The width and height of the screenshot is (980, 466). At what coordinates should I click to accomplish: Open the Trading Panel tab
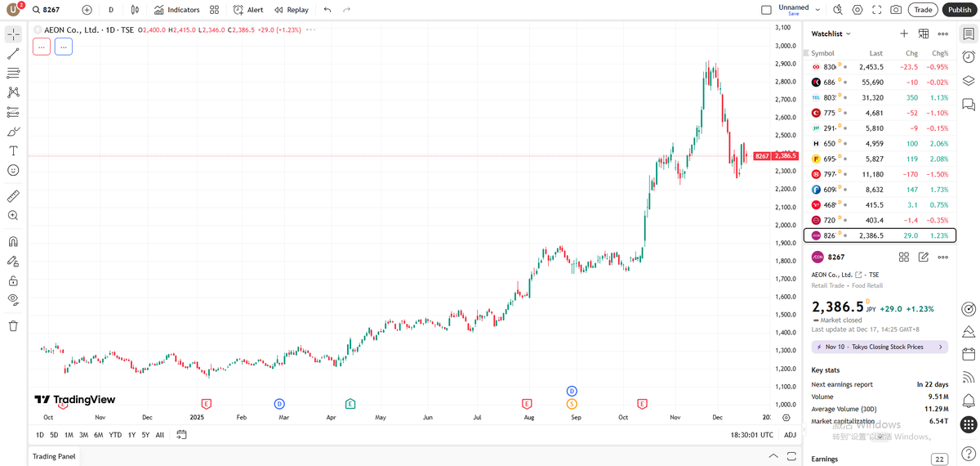tap(55, 456)
